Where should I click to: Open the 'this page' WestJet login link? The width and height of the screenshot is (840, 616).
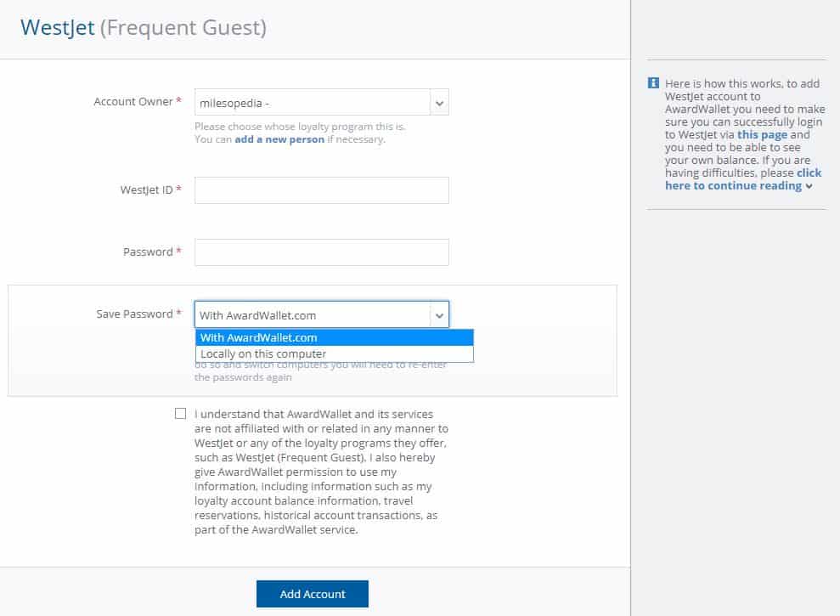click(762, 134)
